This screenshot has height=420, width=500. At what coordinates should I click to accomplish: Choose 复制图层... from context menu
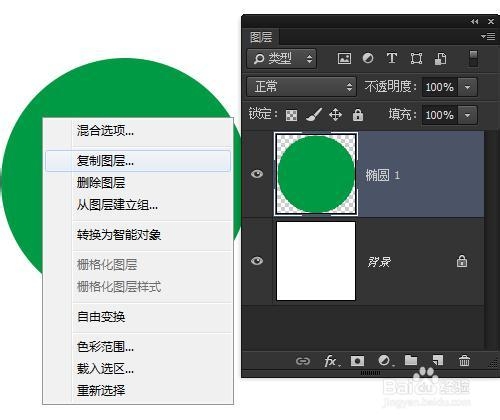coord(138,161)
